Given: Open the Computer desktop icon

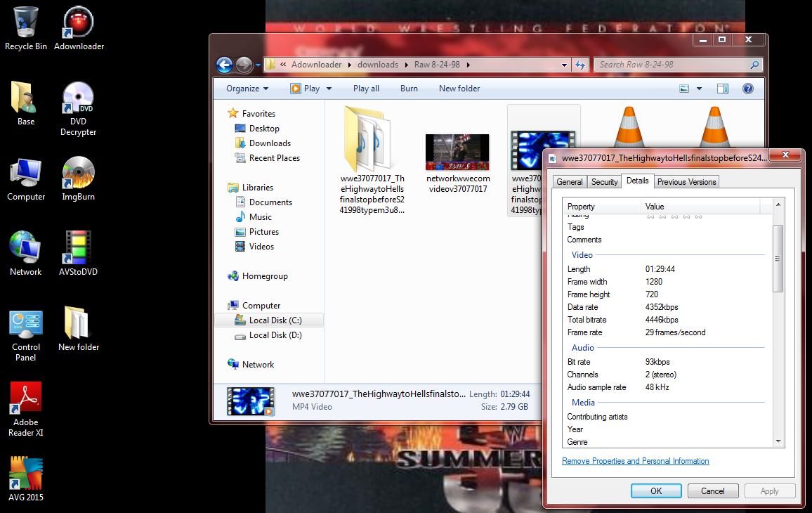Looking at the screenshot, I should 26,178.
